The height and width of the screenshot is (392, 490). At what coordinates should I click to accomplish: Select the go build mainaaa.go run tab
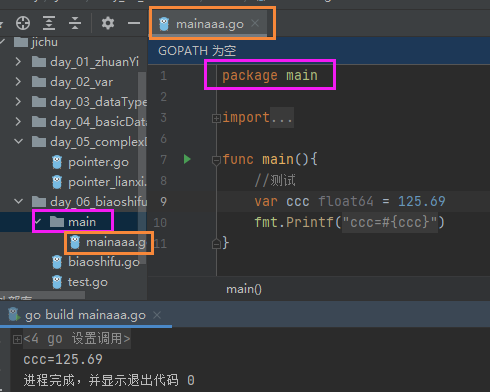tap(85, 315)
